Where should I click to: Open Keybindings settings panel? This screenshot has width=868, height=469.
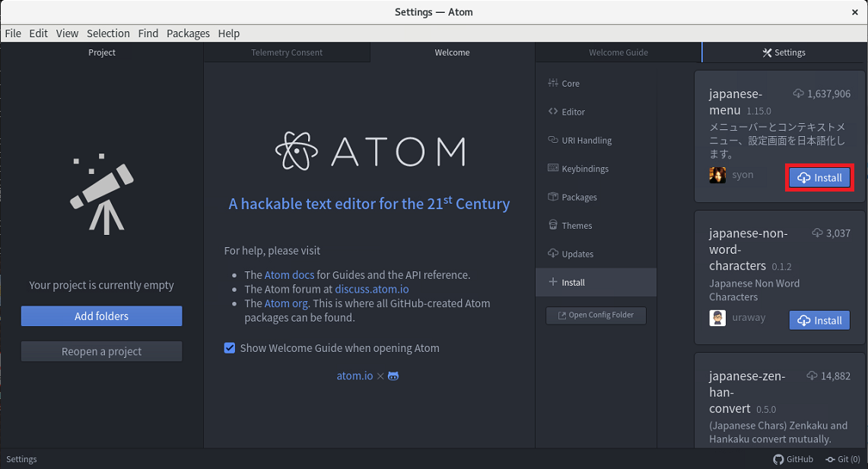(x=584, y=169)
